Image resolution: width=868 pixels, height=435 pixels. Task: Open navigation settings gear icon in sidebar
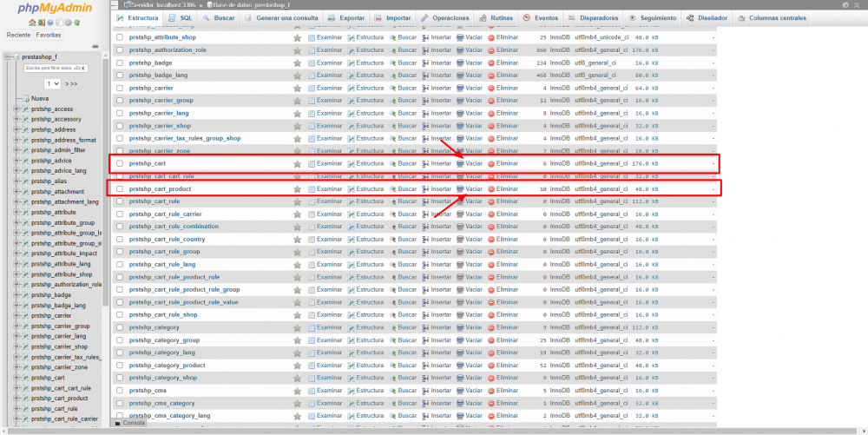pyautogui.click(x=68, y=23)
